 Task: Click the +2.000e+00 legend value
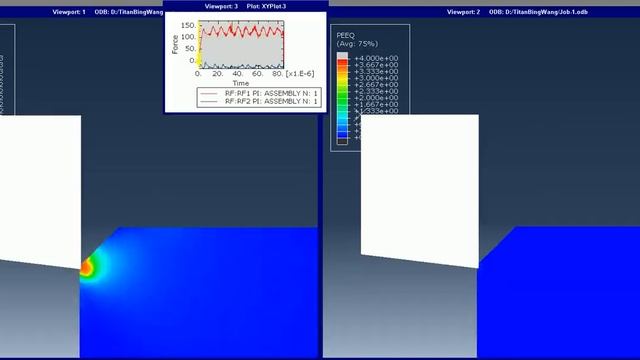pyautogui.click(x=376, y=98)
